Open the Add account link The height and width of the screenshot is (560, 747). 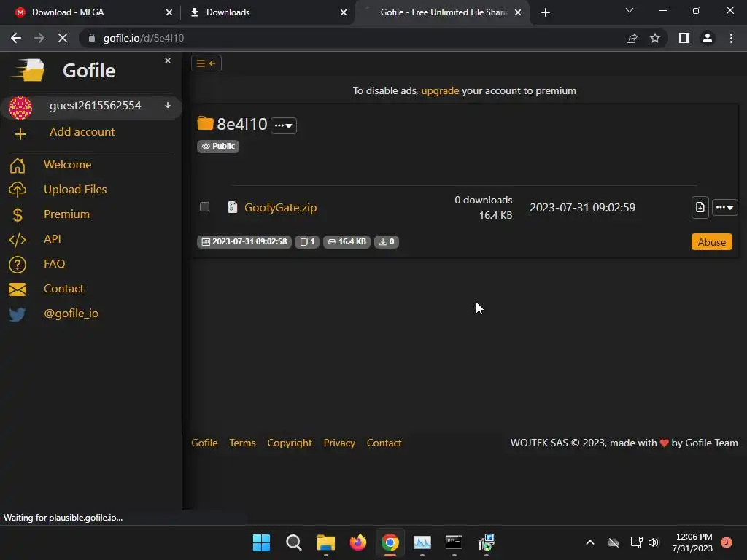click(x=82, y=132)
